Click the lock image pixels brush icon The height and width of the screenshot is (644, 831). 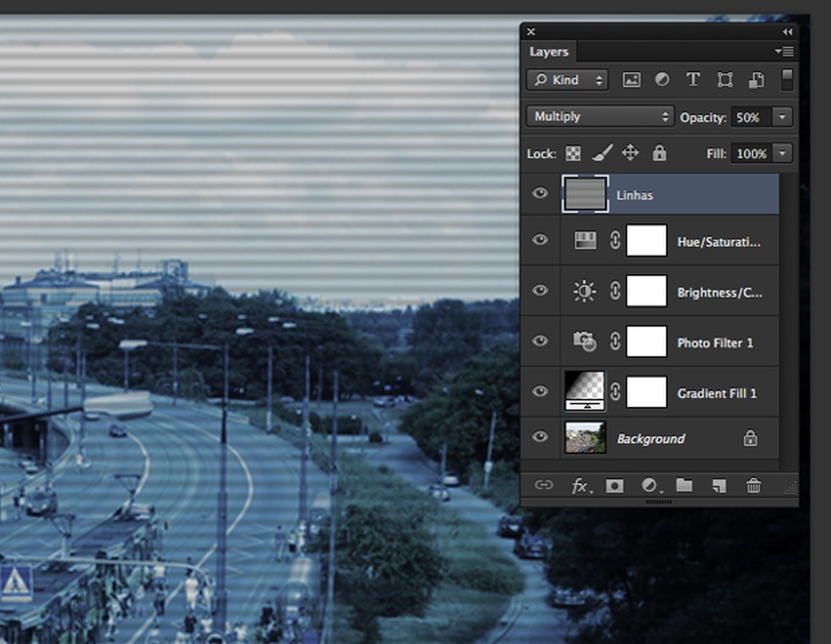coord(601,153)
